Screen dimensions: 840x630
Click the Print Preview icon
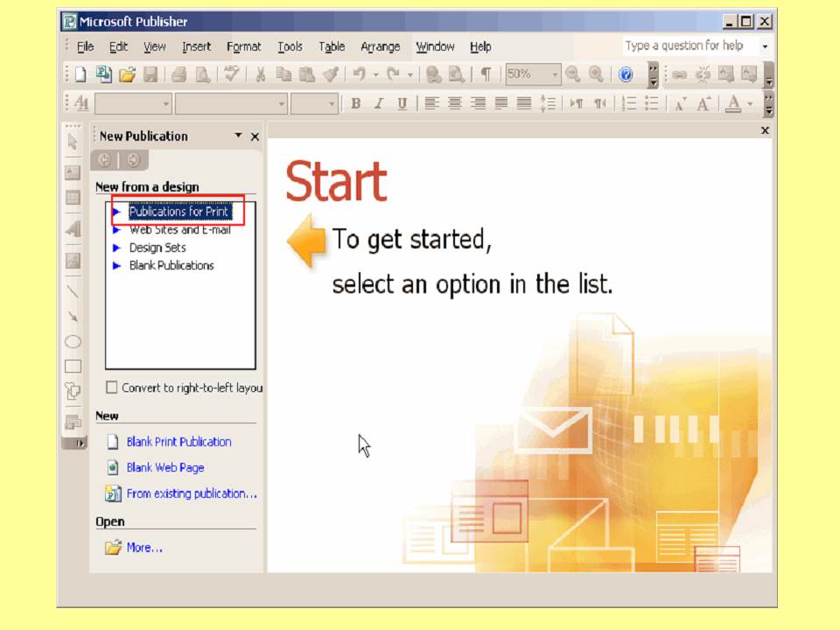click(x=202, y=73)
